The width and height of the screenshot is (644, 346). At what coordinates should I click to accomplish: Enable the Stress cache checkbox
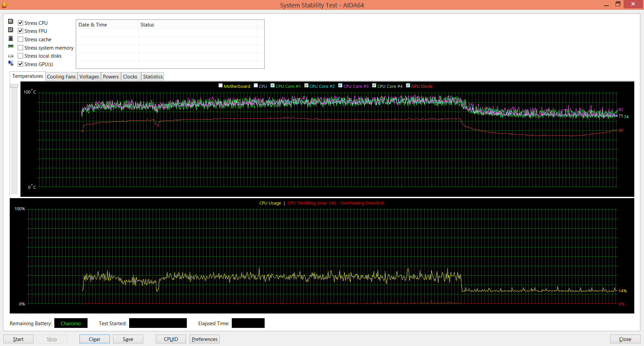point(20,39)
